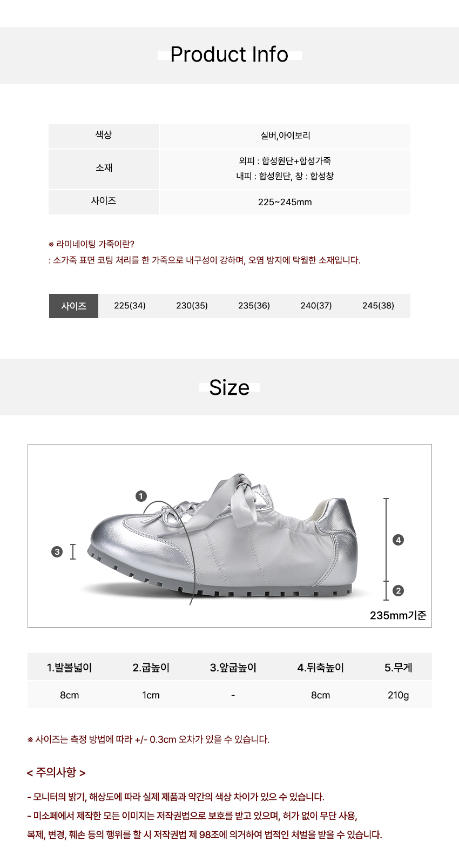
Task: Click the front sole height bracket indicator
Action: tap(73, 551)
